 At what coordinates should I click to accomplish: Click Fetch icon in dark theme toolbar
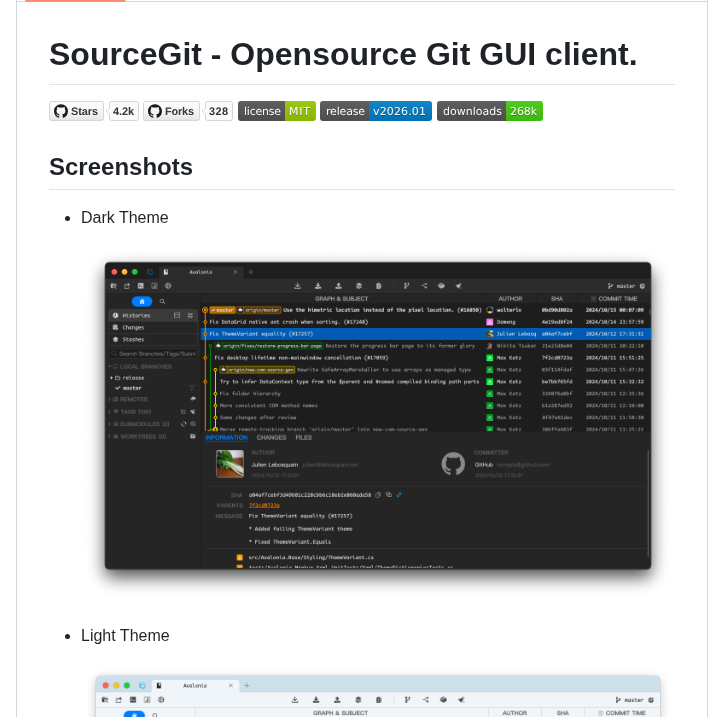click(297, 286)
